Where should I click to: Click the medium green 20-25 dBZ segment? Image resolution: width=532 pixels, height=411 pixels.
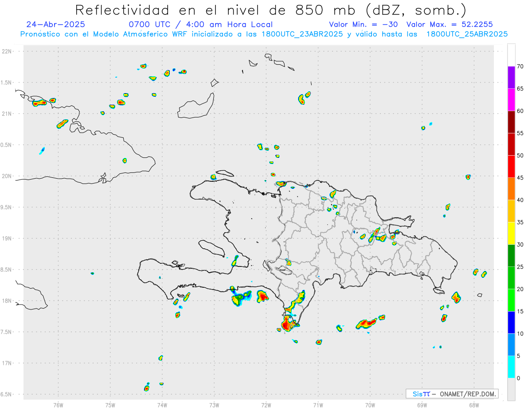tap(511, 278)
